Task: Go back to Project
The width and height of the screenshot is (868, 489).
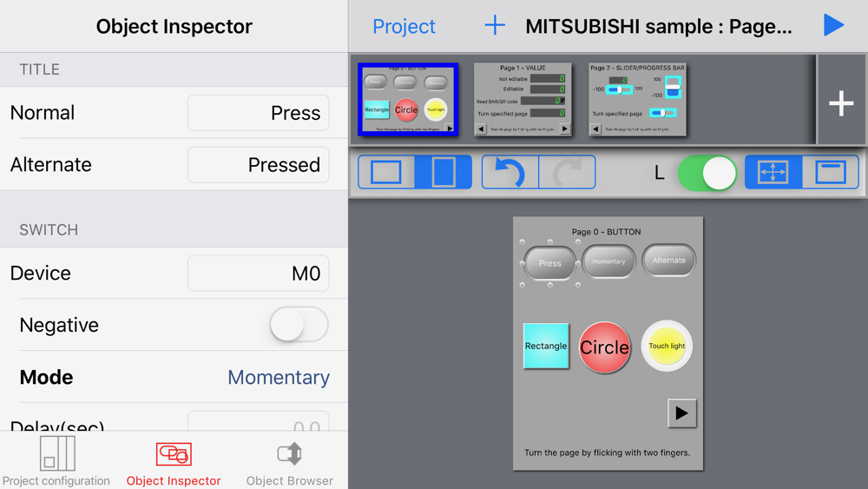Action: [404, 26]
